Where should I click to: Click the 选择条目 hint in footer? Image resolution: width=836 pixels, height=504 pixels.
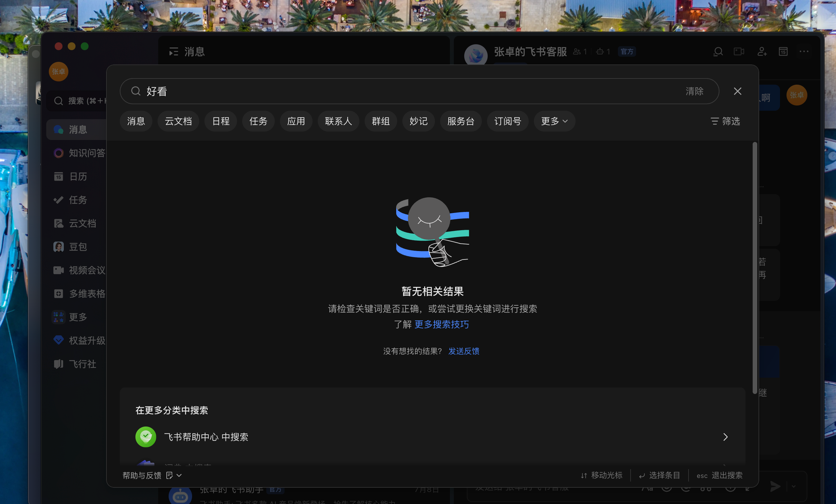pyautogui.click(x=659, y=475)
